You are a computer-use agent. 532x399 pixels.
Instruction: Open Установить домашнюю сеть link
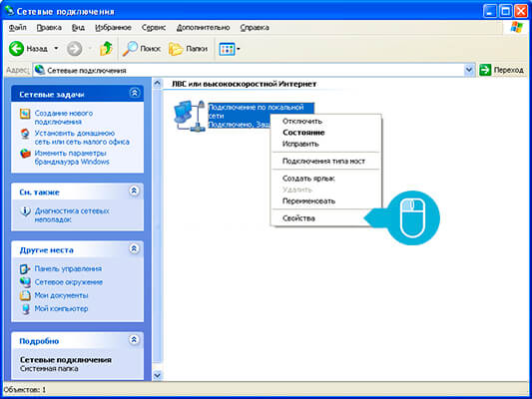[x=82, y=138]
